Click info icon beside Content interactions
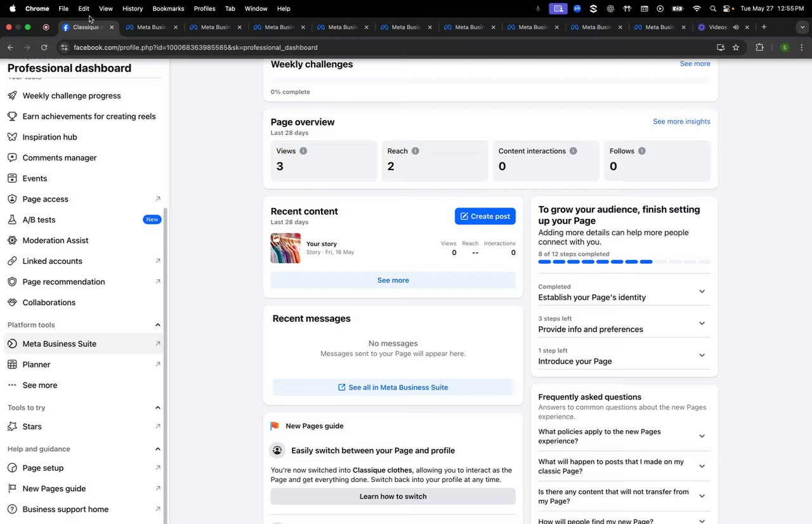 click(573, 151)
